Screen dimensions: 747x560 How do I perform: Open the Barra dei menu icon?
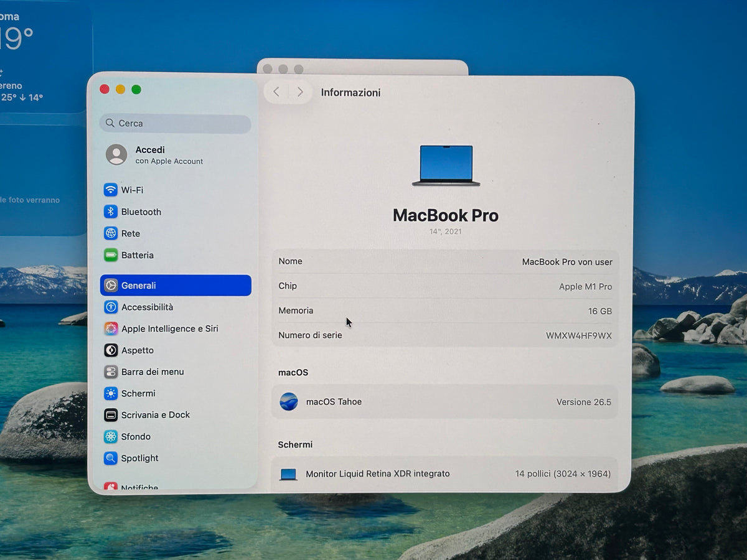coord(111,371)
